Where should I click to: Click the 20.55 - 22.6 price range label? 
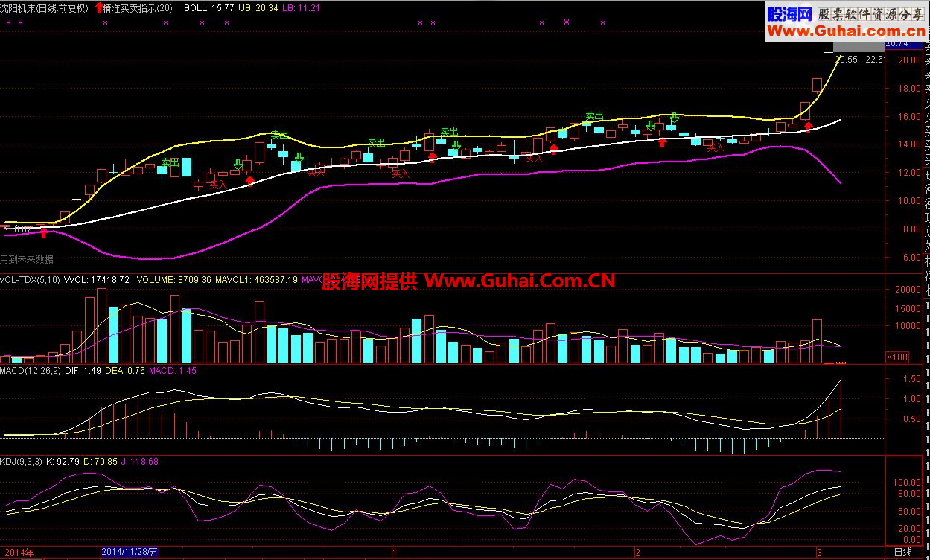(x=859, y=59)
